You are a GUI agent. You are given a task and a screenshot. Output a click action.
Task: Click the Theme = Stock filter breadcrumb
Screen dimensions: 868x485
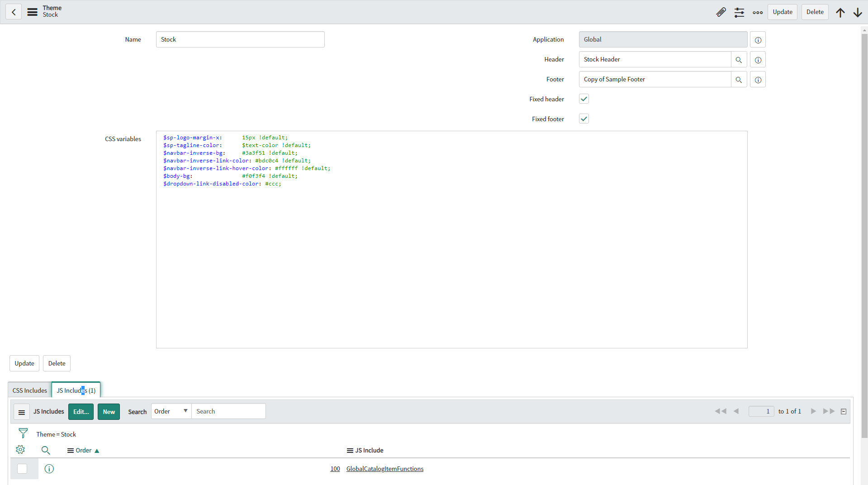point(56,434)
